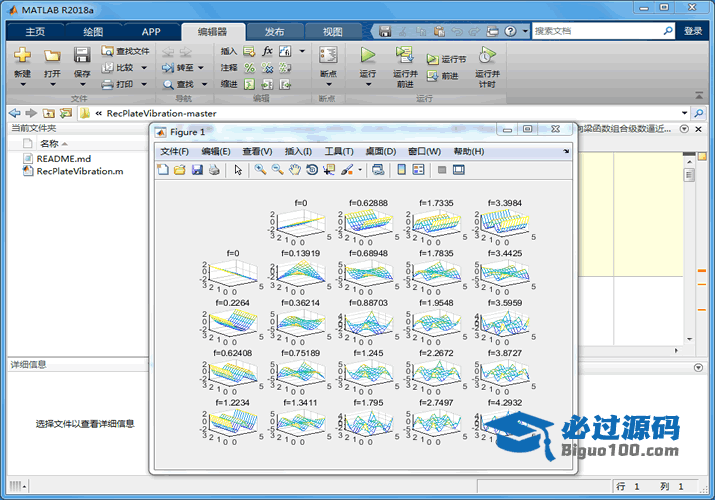Click the 转至 (Go To) button

tap(178, 67)
